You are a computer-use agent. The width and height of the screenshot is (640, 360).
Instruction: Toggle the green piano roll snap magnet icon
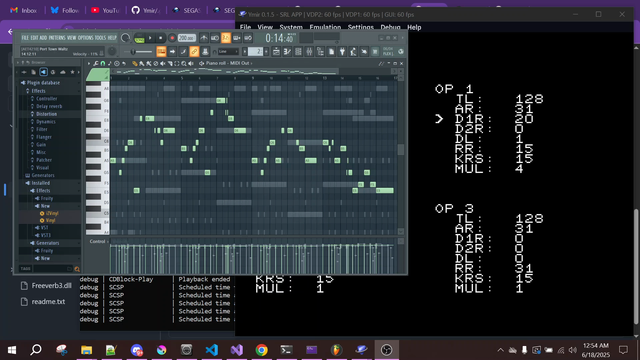(x=103, y=63)
